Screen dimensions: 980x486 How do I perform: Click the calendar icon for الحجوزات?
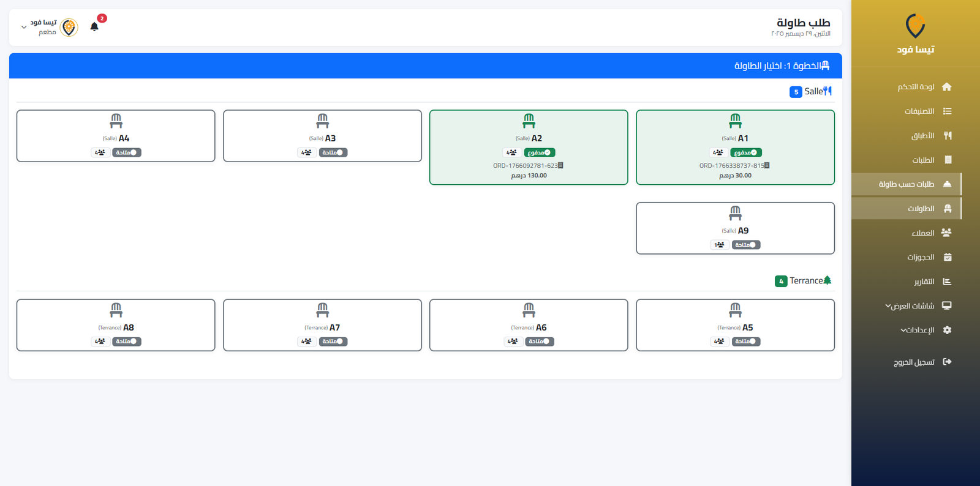(947, 257)
